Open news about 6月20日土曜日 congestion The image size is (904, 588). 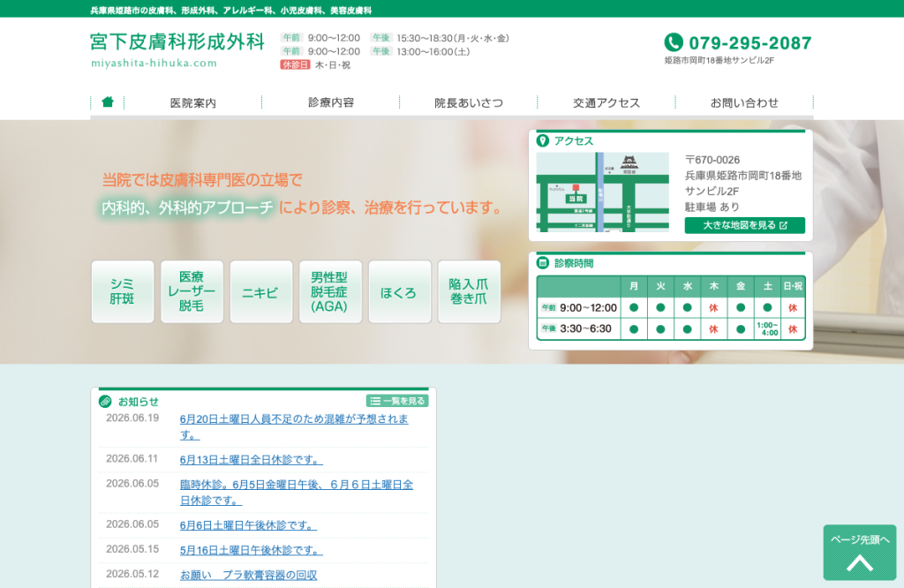294,426
